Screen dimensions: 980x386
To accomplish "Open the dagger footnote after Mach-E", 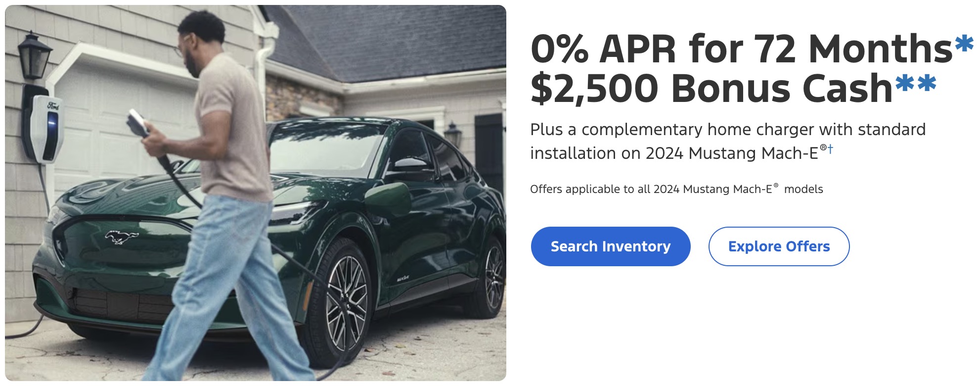I will point(830,148).
